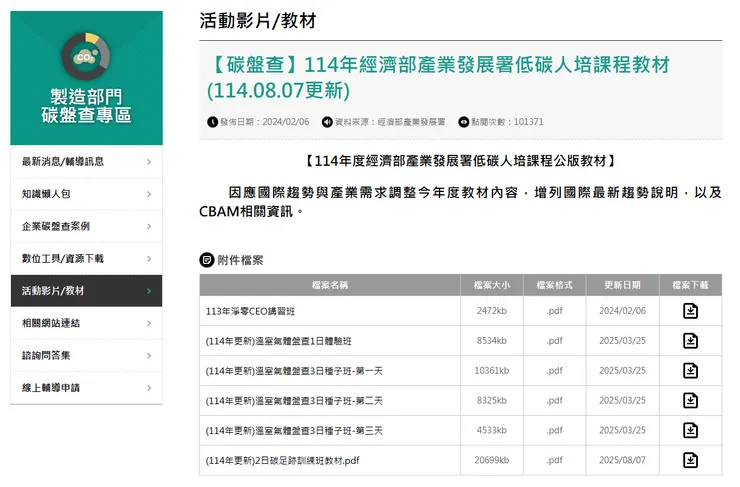Screen dimensions: 740x487
Task: Click the 10361kb size cell
Action: [492, 370]
